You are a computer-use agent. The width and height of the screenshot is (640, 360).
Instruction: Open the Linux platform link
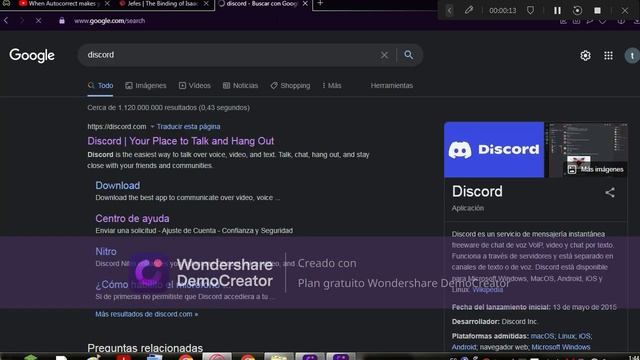[566, 336]
